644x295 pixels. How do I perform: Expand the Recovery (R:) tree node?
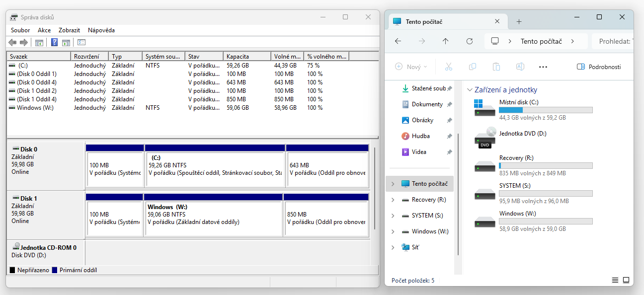coord(393,200)
